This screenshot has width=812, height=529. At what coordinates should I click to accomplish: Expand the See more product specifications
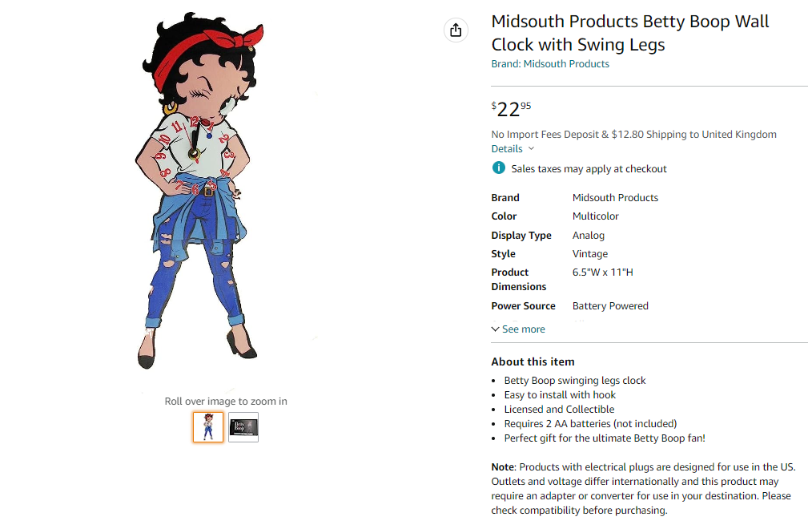click(x=519, y=329)
